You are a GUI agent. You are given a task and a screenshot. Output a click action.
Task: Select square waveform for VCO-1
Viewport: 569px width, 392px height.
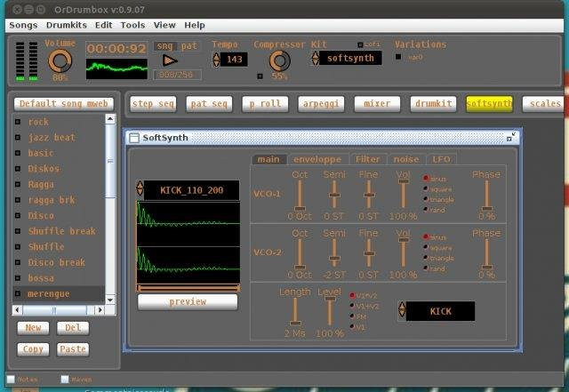428,188
